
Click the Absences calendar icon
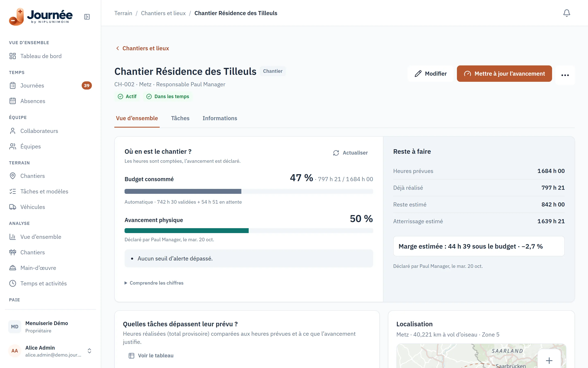13,101
